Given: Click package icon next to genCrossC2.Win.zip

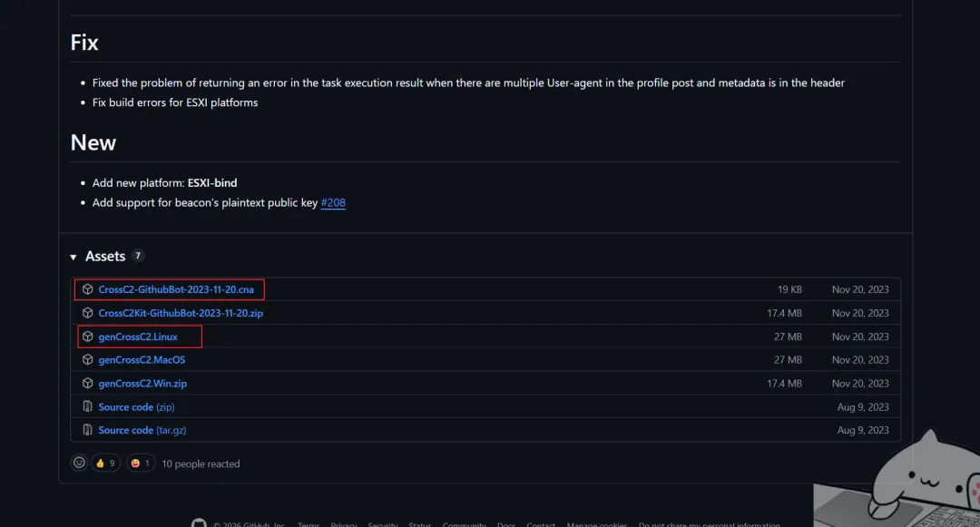Looking at the screenshot, I should click(87, 384).
